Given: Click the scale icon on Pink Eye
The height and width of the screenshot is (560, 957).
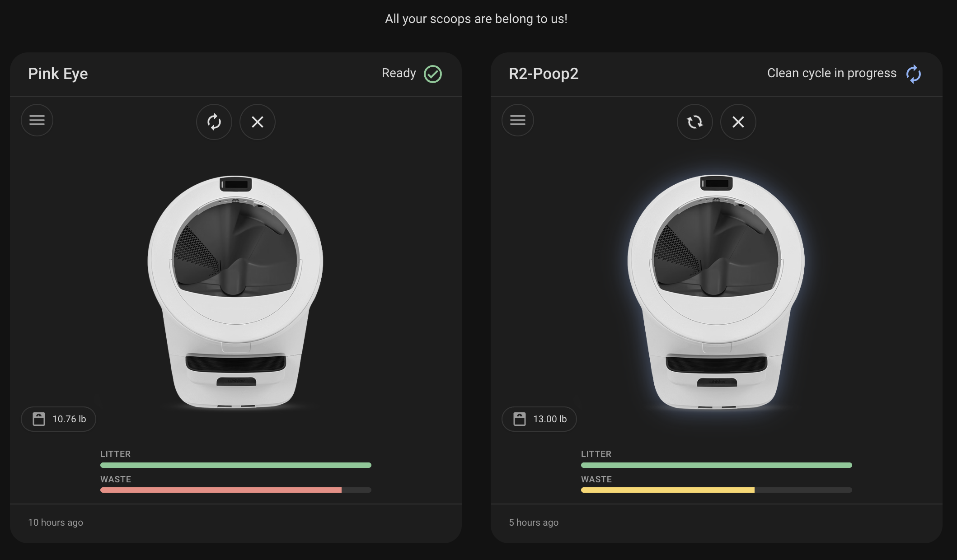Looking at the screenshot, I should pyautogui.click(x=39, y=419).
